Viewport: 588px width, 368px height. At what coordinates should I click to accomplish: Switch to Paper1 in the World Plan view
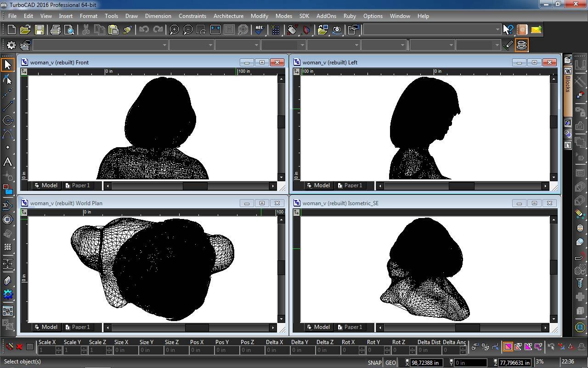point(77,327)
